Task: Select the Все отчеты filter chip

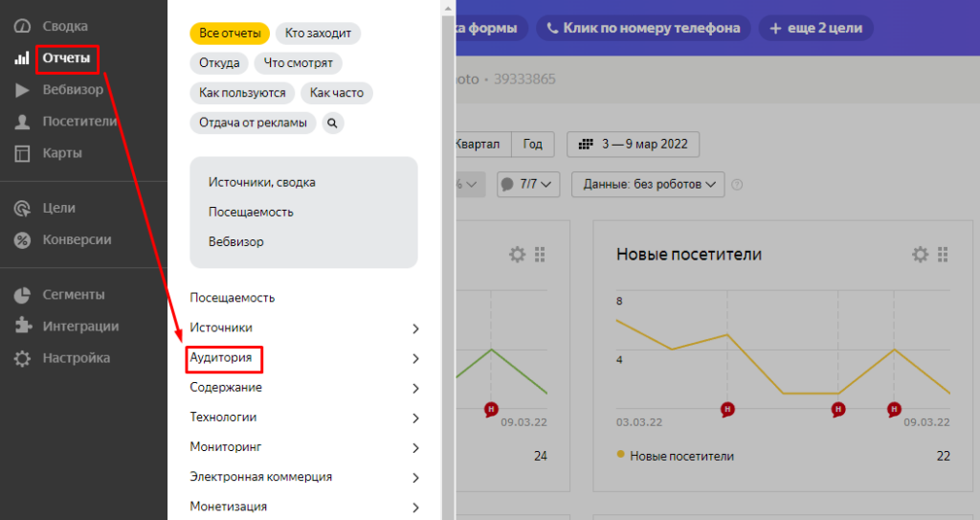Action: (230, 34)
